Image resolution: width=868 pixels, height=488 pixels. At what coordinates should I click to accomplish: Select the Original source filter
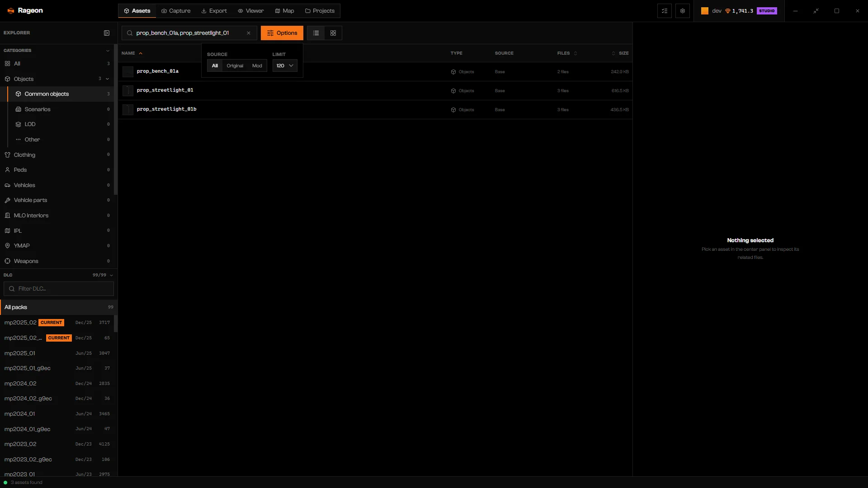pyautogui.click(x=235, y=66)
